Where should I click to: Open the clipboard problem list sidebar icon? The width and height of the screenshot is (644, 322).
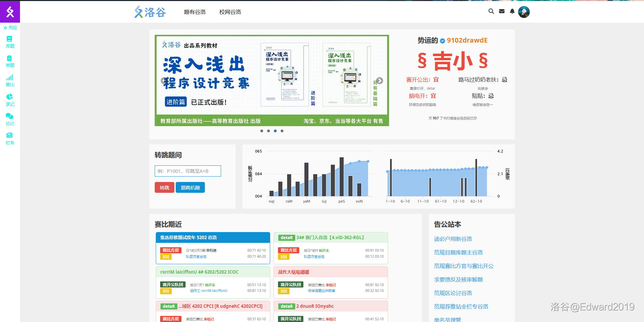click(x=9, y=59)
